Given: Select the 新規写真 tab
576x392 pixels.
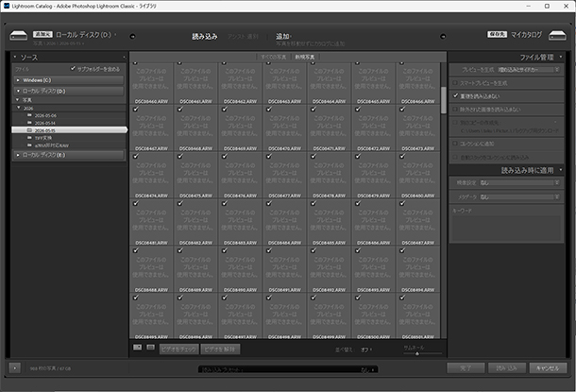Looking at the screenshot, I should (x=305, y=57).
